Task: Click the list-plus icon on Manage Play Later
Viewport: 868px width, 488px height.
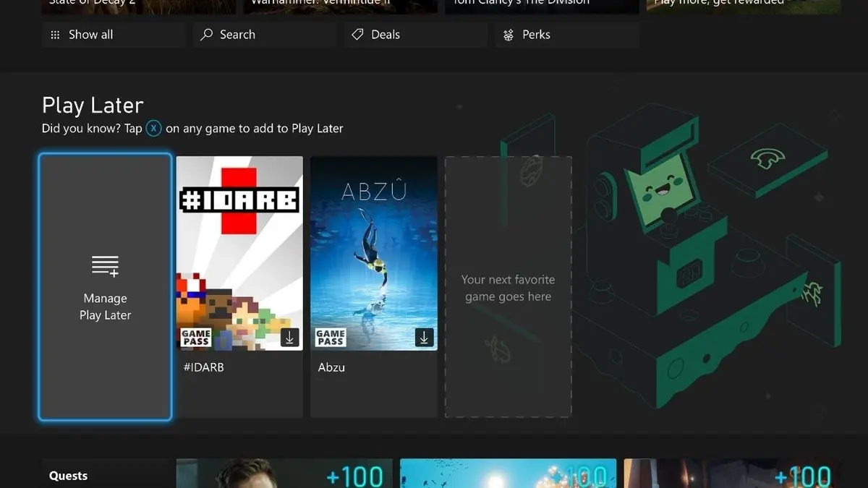Action: (x=105, y=266)
